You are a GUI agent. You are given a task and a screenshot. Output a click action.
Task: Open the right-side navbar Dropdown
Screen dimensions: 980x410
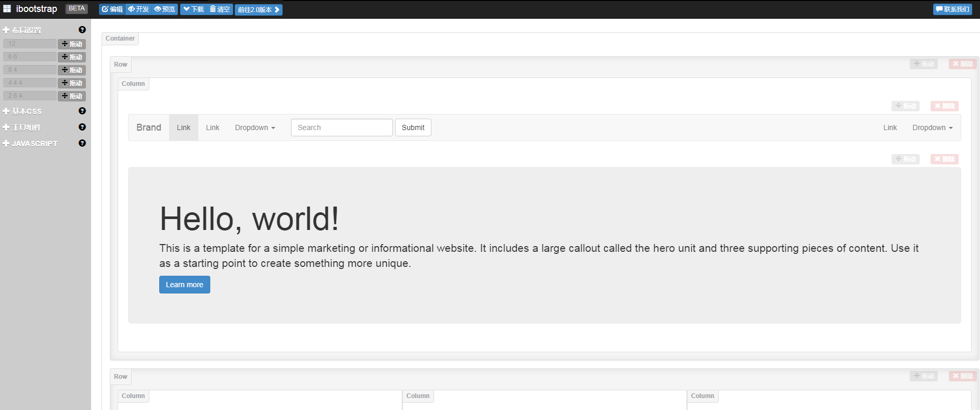[932, 127]
